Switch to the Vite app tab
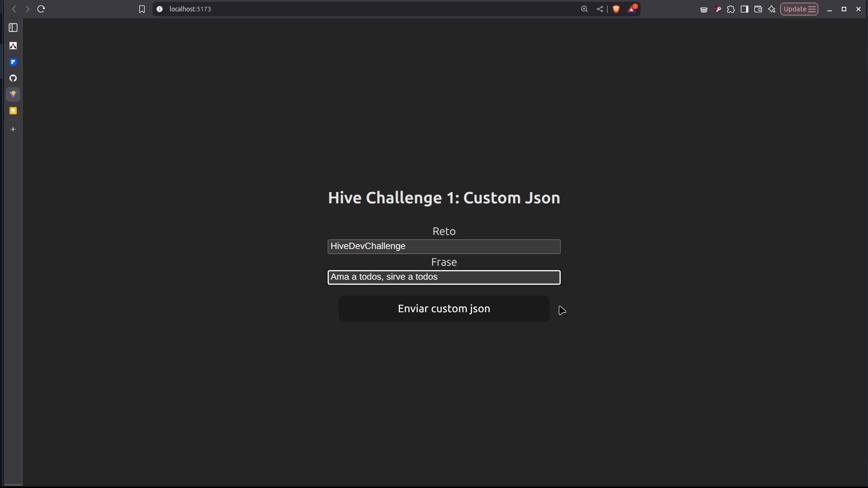 point(13,94)
